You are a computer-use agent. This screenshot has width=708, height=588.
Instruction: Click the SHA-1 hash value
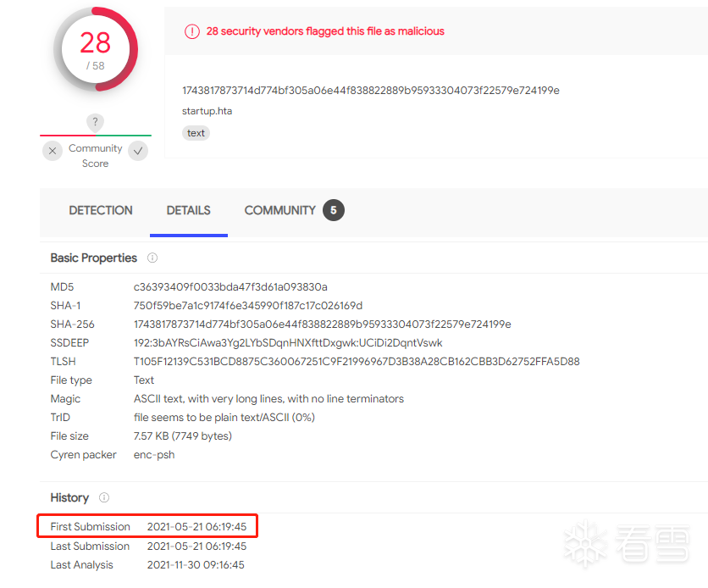(x=248, y=306)
